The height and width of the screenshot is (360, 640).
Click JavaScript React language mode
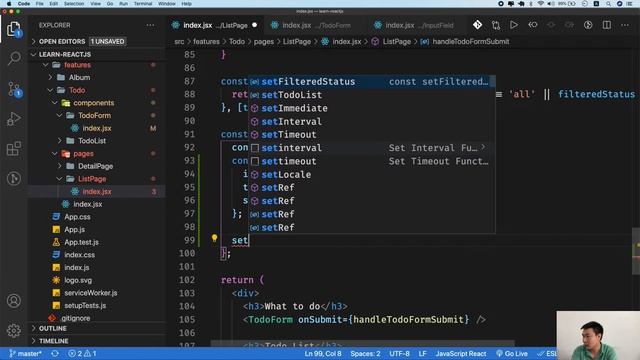click(461, 353)
